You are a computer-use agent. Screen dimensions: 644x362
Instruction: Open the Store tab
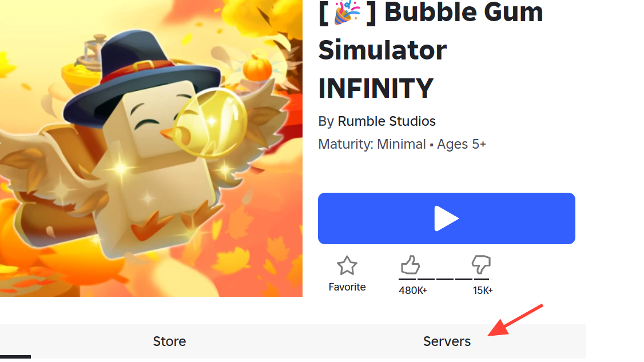(170, 341)
